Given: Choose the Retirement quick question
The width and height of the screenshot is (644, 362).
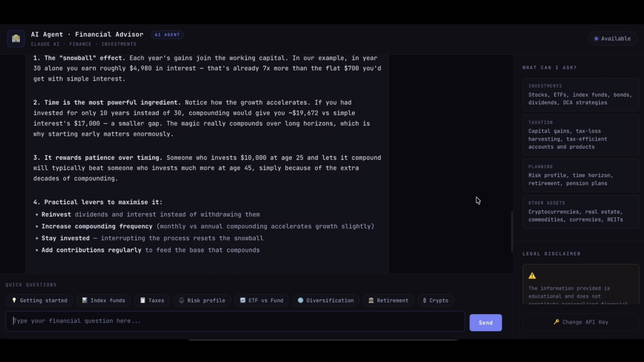Looking at the screenshot, I should [388, 300].
